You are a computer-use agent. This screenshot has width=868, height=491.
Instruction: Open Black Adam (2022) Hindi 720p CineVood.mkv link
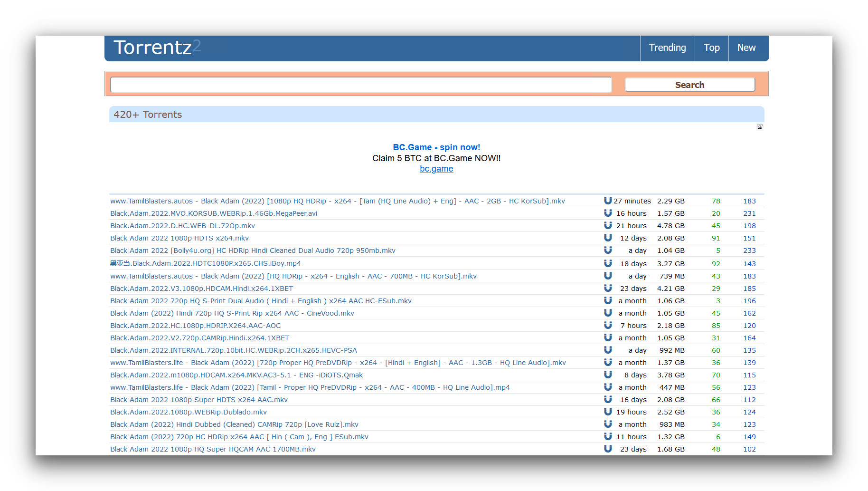[x=232, y=313]
